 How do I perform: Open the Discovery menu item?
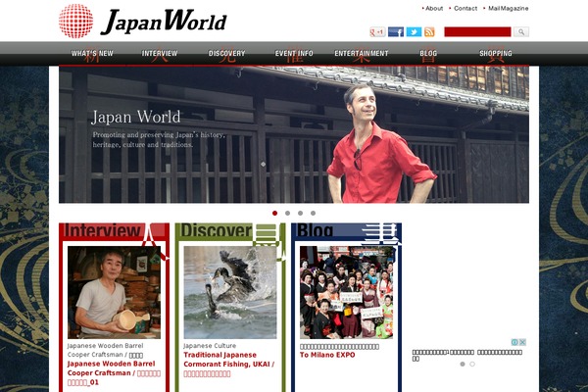227,54
